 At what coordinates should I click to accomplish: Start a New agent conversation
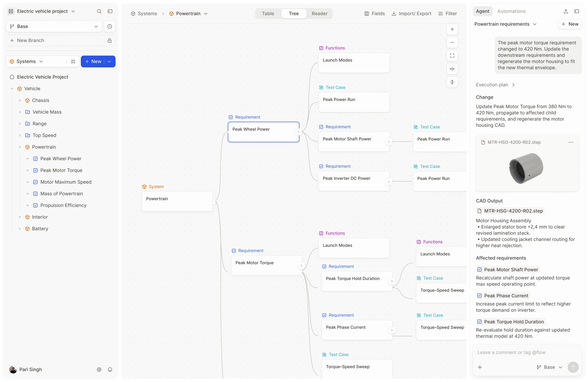pos(570,24)
